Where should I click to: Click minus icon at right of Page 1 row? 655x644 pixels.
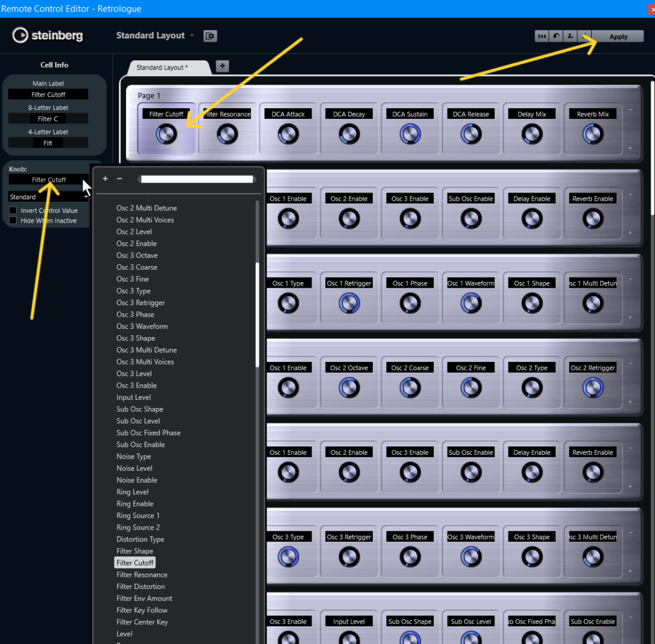(630, 110)
